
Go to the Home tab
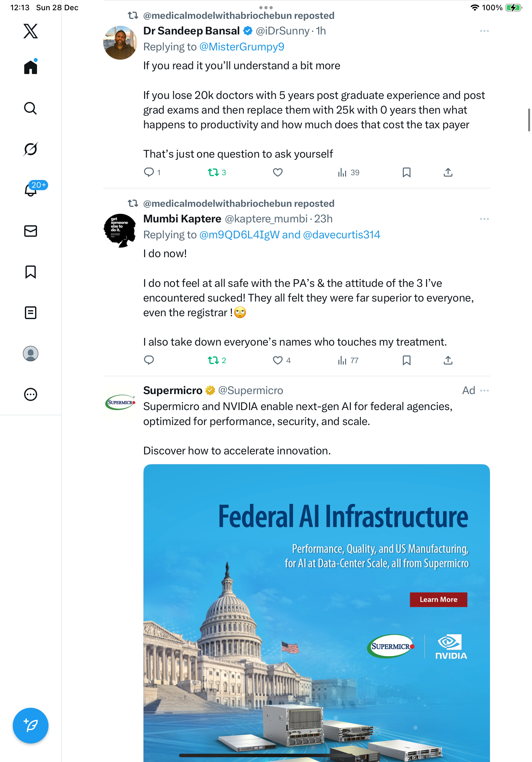pyautogui.click(x=31, y=67)
